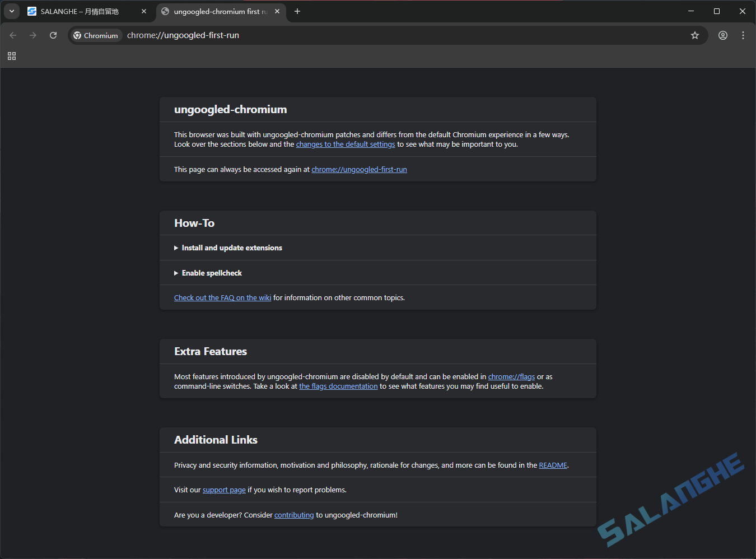Open the profile account icon
This screenshot has width=756, height=559.
(x=722, y=35)
